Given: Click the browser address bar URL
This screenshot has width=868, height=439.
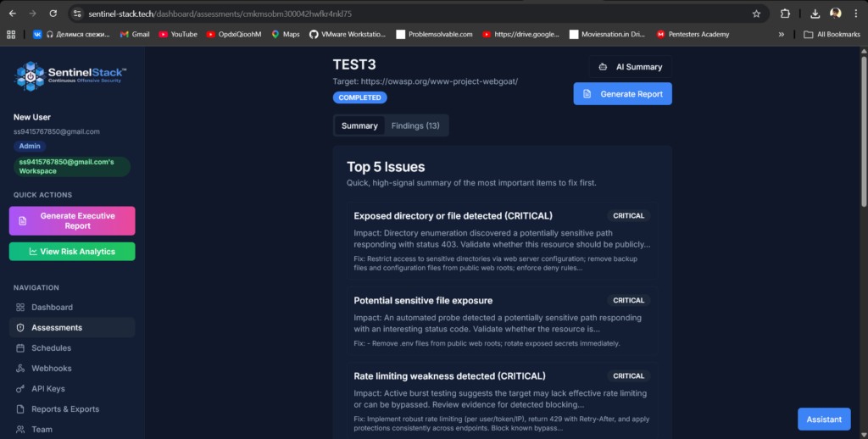Looking at the screenshot, I should (x=220, y=14).
